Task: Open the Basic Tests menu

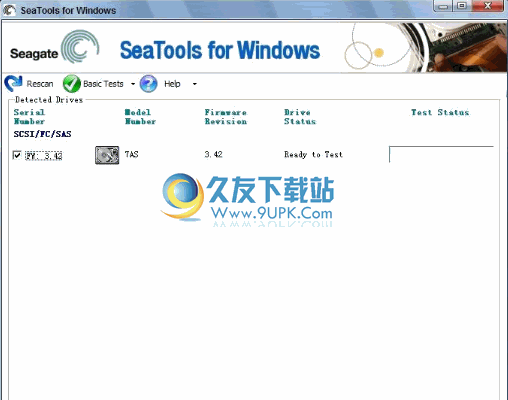Action: pos(103,84)
